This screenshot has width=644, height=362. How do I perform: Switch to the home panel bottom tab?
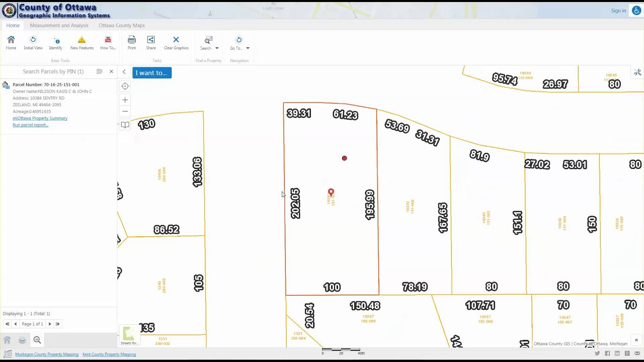point(7,340)
